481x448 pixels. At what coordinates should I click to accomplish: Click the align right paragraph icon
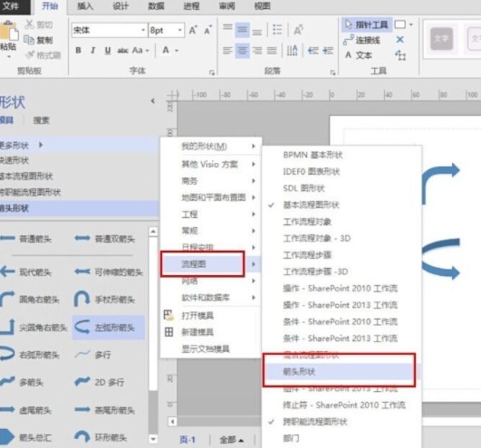(257, 51)
